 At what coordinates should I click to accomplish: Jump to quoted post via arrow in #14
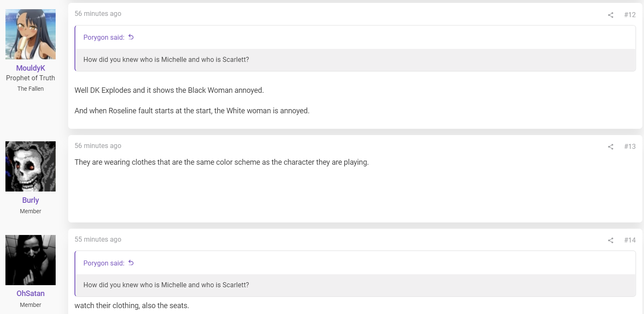pos(131,263)
